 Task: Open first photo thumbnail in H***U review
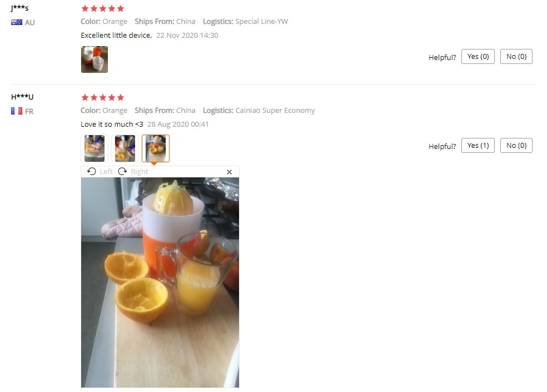point(95,148)
